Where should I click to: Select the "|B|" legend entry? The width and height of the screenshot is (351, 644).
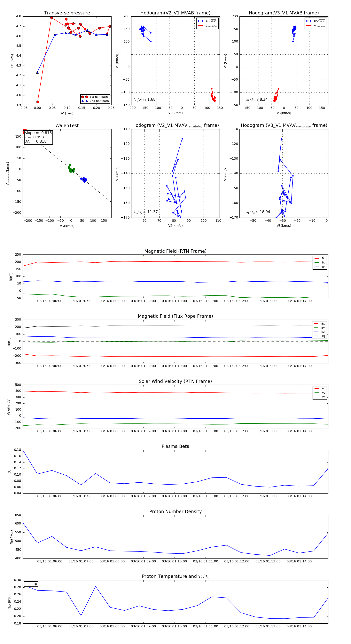click(320, 336)
